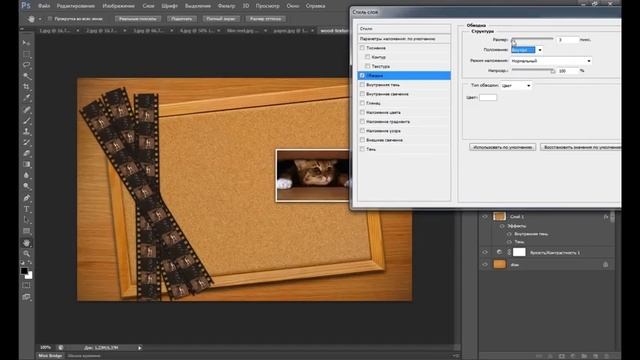
Task: Select the Dodge tool
Action: pos(27,187)
